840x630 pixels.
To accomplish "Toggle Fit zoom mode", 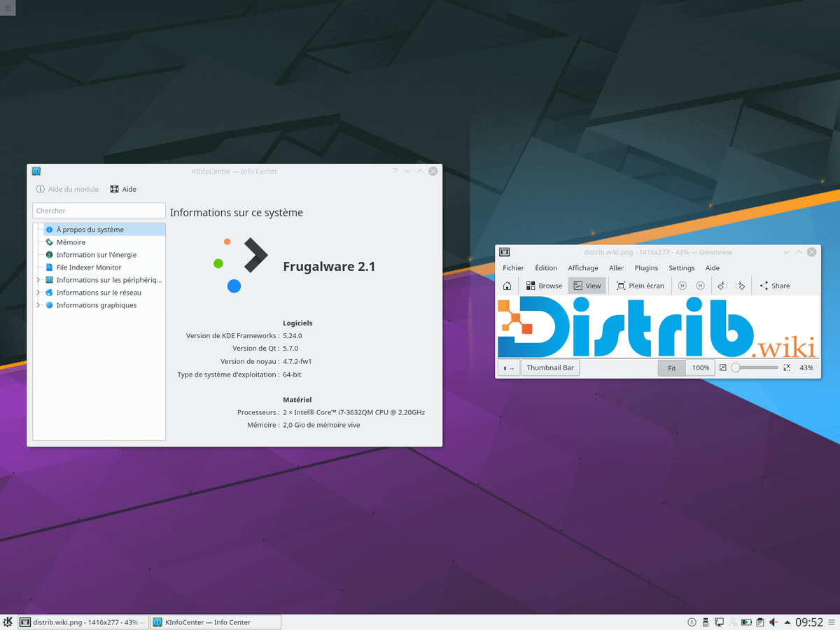I will pyautogui.click(x=672, y=367).
